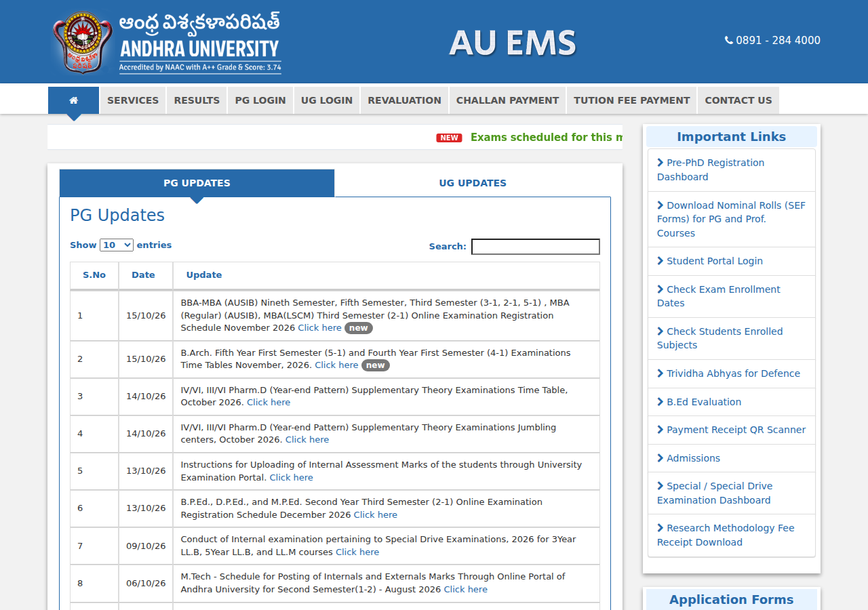Click the phone icon beside 0891 - 284 4000

pyautogui.click(x=729, y=40)
